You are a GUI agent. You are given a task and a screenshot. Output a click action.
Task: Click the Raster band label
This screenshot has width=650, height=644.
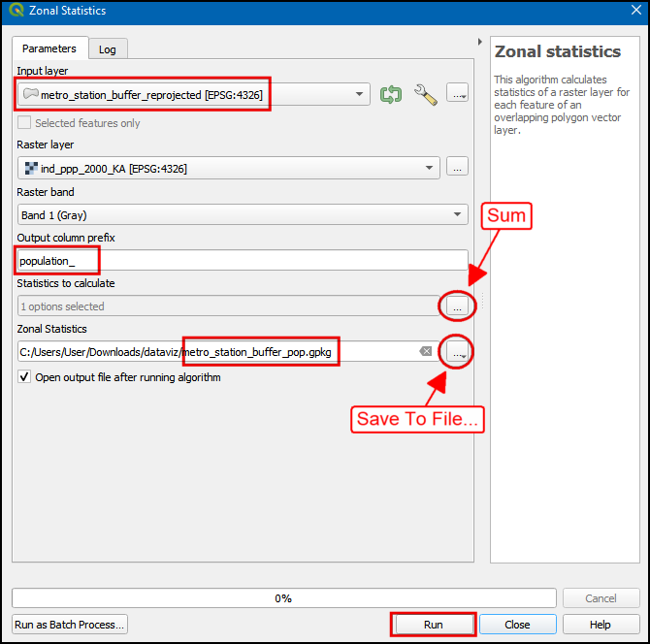coord(46,192)
